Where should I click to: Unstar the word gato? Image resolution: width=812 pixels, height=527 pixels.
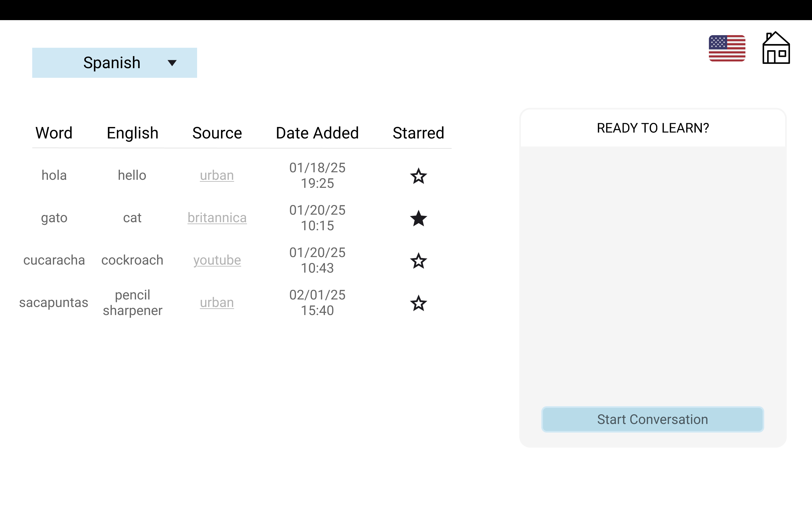[x=418, y=218]
